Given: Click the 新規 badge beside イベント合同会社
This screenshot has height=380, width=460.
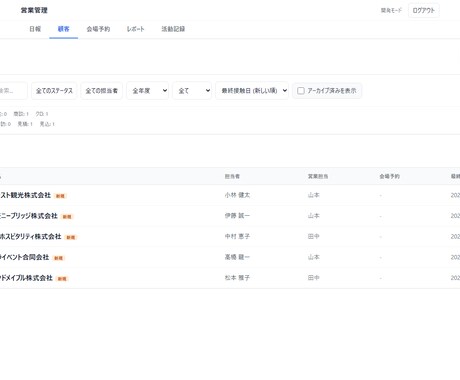Looking at the screenshot, I should (58, 258).
